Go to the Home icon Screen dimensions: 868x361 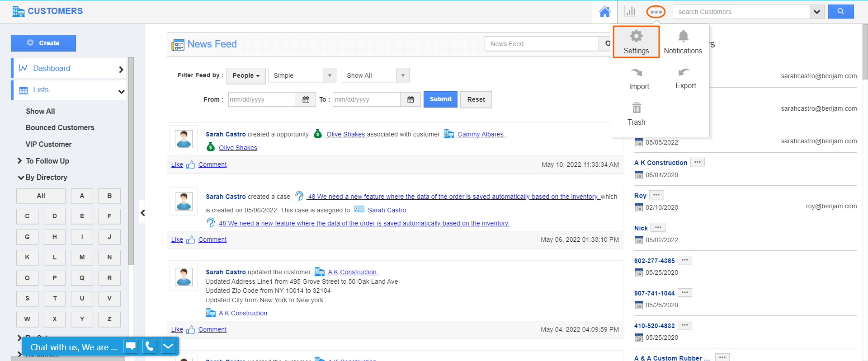604,12
